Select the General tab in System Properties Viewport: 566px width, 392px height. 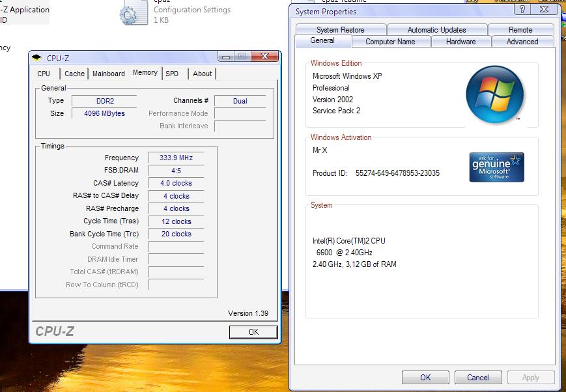click(x=322, y=40)
